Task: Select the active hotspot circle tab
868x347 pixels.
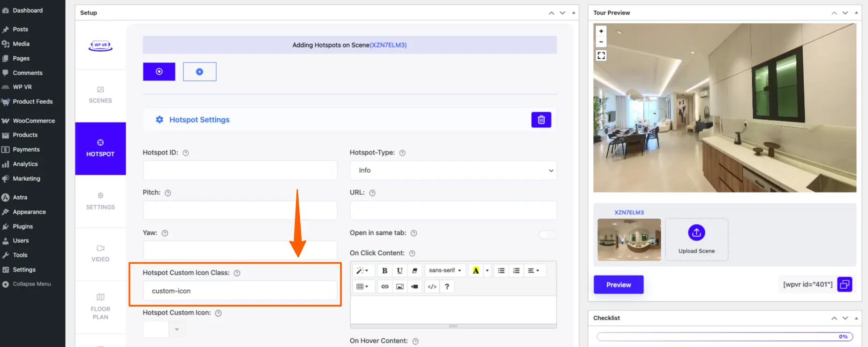Action: pyautogui.click(x=159, y=71)
